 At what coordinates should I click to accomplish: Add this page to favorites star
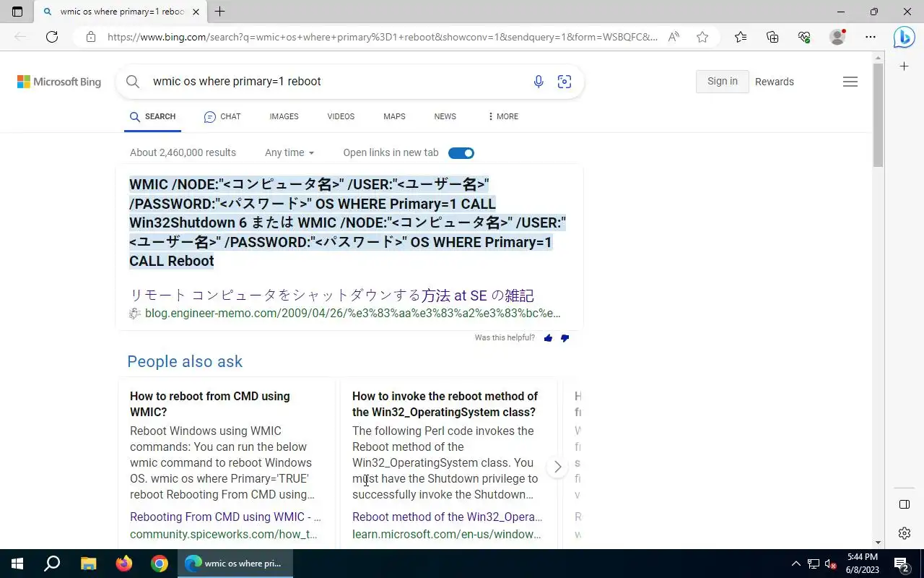point(702,37)
